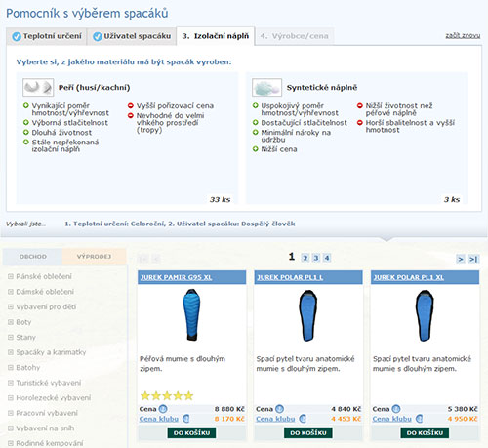Screen dimensions: 488x448
Task: Add Pamir G95 XL to cart
Action: point(191,433)
